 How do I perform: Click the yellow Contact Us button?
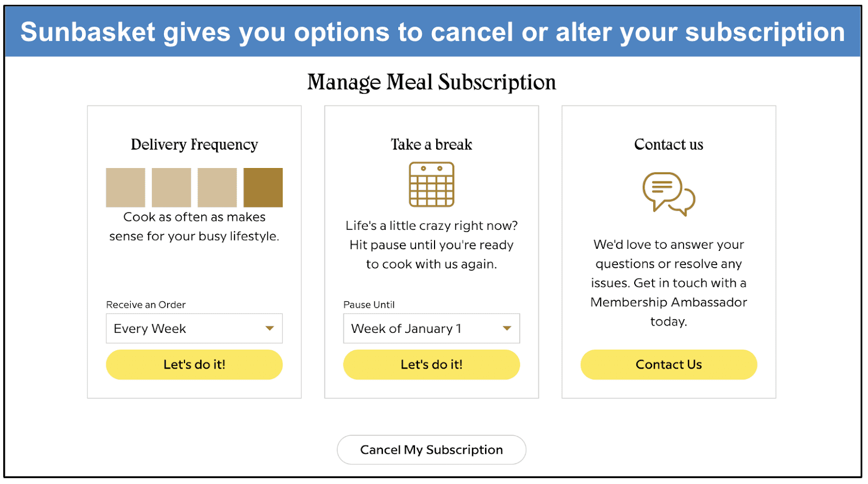tap(669, 364)
